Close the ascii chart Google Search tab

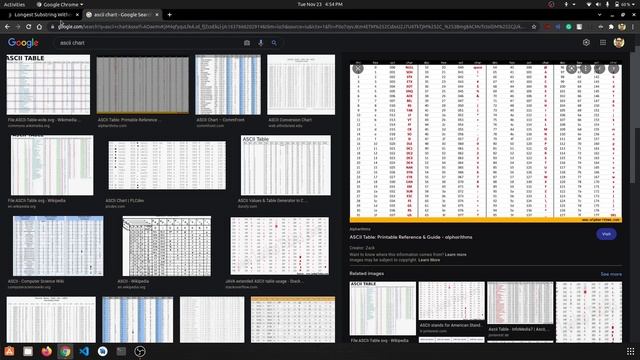(157, 15)
